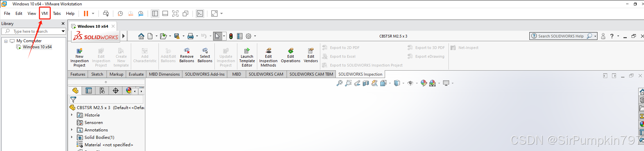This screenshot has height=151, width=644.
Task: Toggle the SOLIDWORKS Select cursor tool
Action: [x=217, y=36]
